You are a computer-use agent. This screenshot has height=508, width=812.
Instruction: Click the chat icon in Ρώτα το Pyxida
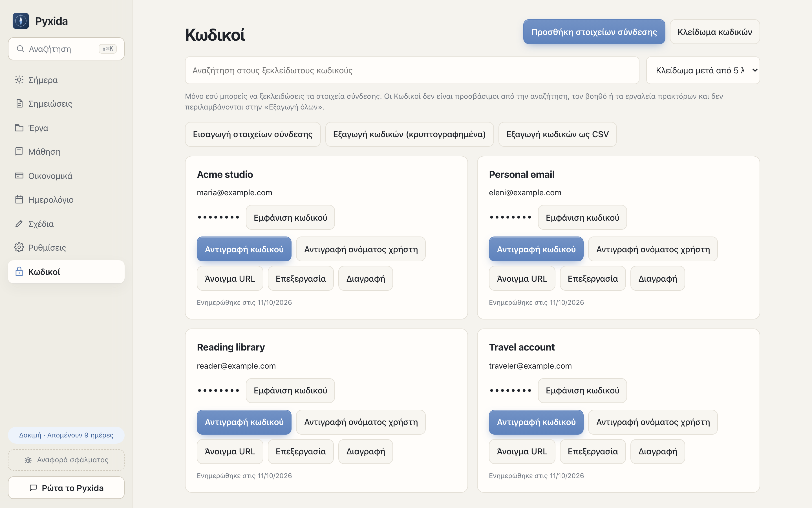tap(33, 488)
